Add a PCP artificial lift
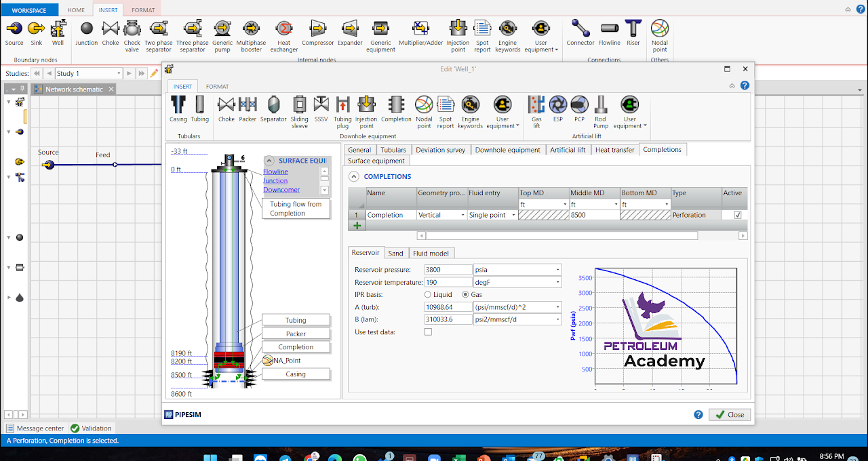This screenshot has height=461, width=868. point(579,109)
